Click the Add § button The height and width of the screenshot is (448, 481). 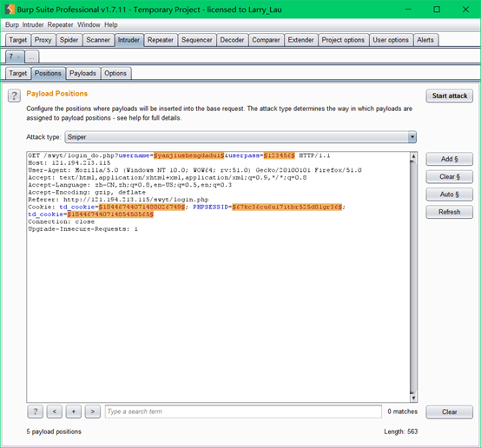(x=450, y=159)
